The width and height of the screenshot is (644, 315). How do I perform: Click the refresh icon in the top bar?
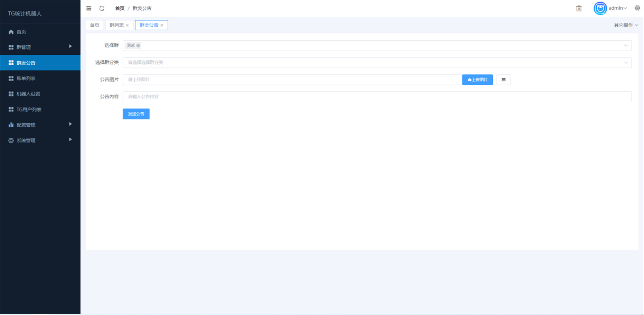(102, 8)
